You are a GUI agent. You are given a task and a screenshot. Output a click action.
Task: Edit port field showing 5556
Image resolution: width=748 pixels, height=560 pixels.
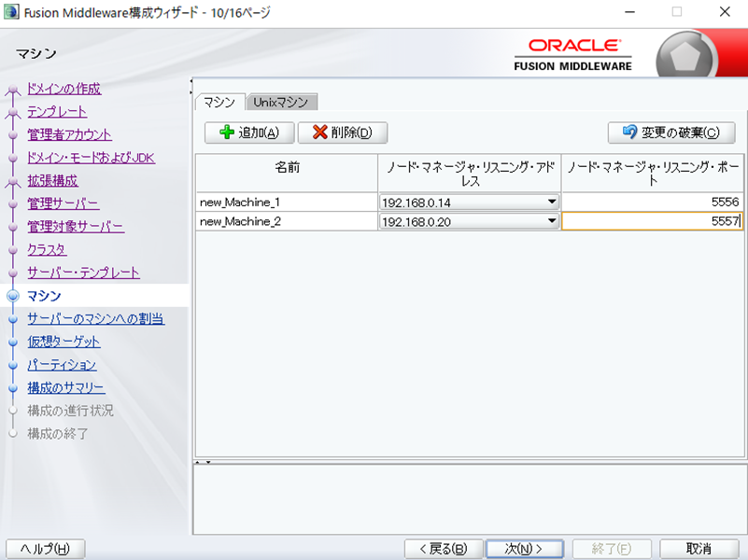[652, 202]
